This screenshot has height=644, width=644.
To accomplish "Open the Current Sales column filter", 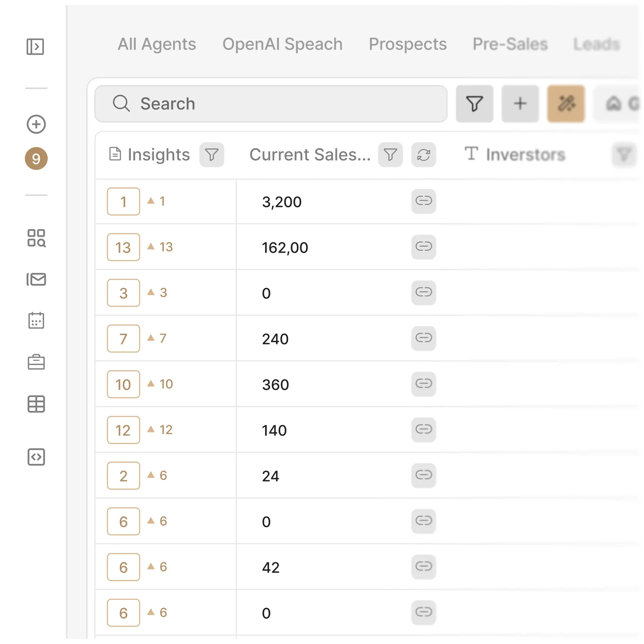I will 390,155.
